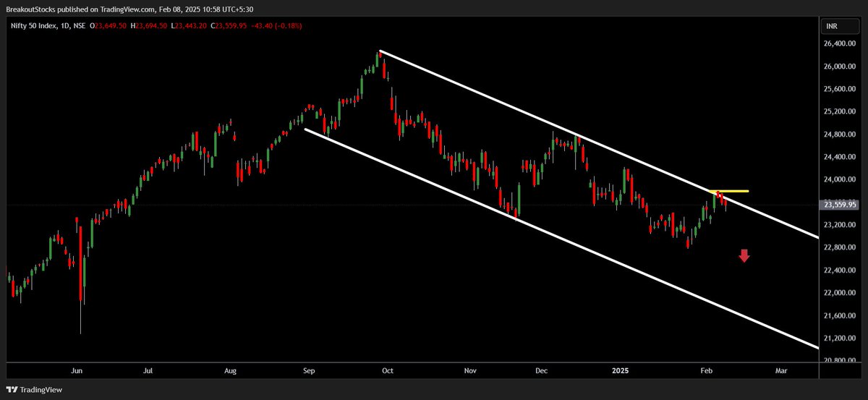Click the 23,200.00 price axis label

coord(840,225)
